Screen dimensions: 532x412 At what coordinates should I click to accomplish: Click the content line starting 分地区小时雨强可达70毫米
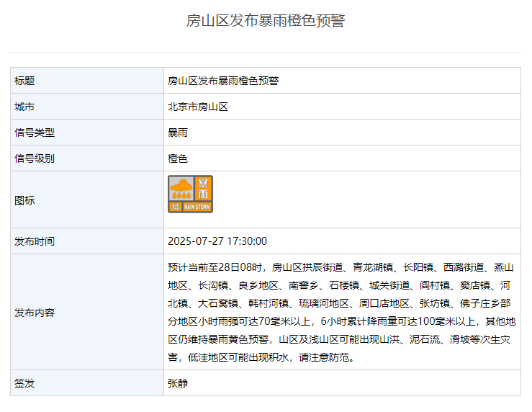pos(342,321)
